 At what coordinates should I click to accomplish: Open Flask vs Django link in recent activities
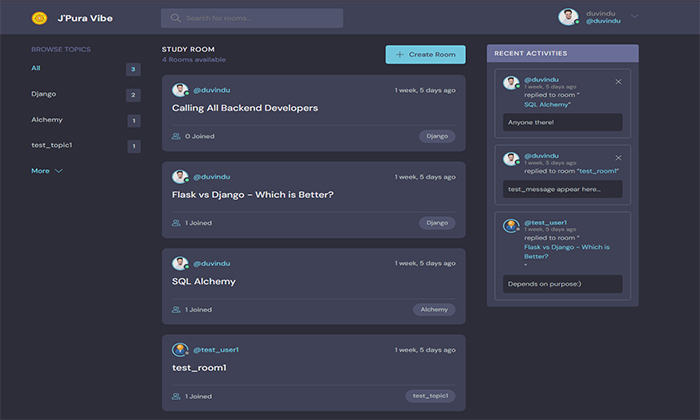click(567, 252)
